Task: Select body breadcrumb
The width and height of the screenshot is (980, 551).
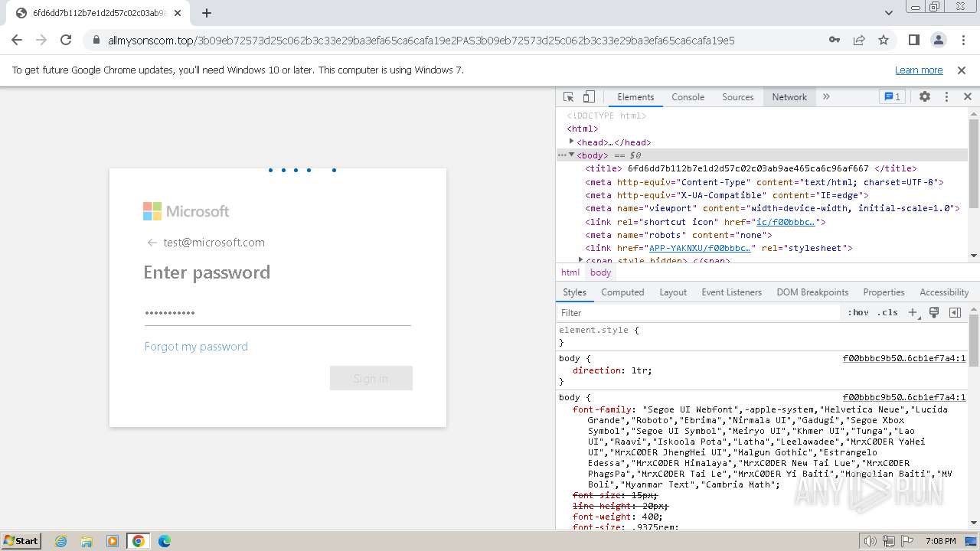Action: point(601,272)
